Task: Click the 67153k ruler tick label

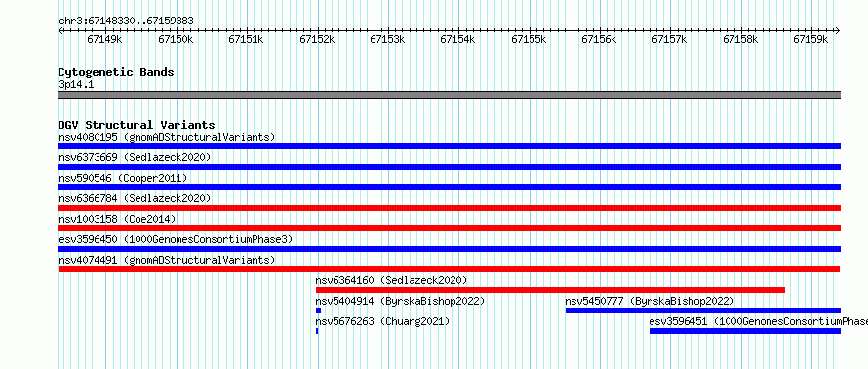Action: coord(387,39)
